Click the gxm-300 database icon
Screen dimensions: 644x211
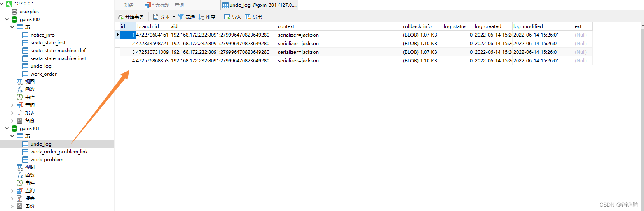[14, 19]
